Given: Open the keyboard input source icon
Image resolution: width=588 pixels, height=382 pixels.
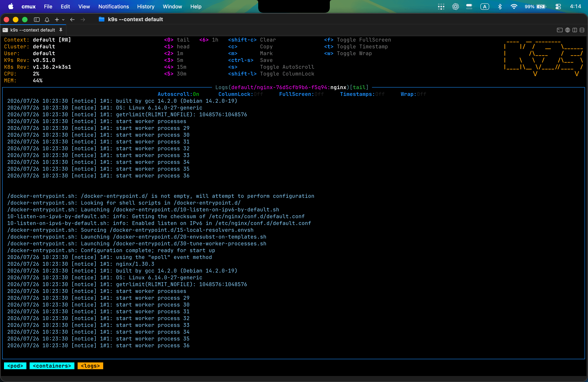Looking at the screenshot, I should pos(484,7).
